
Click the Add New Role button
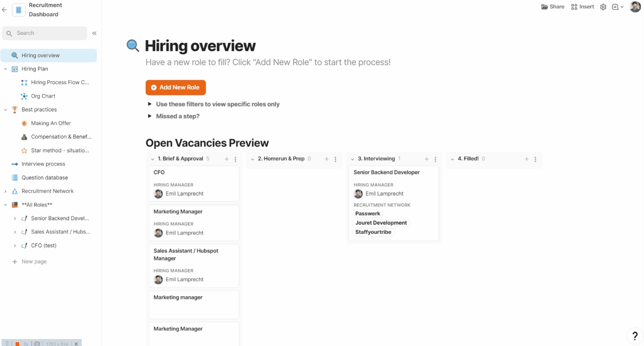(175, 87)
